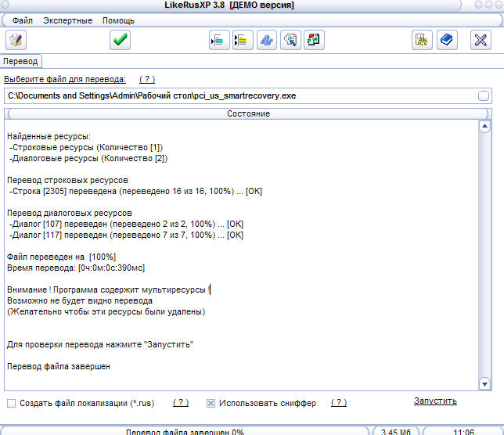Click the 3.45 Мб status bar entry

(396, 431)
